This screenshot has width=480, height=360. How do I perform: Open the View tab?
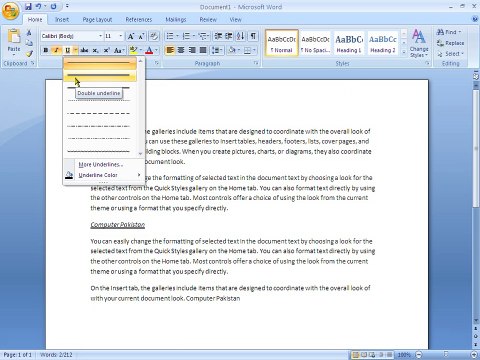point(235,20)
